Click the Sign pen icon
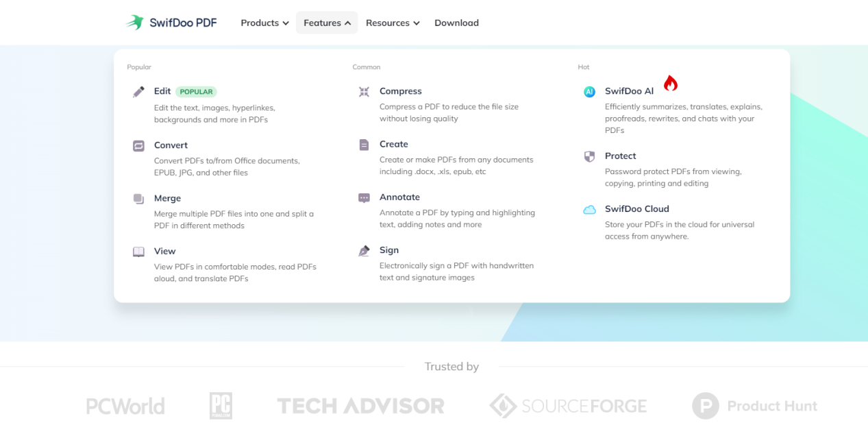The width and height of the screenshot is (868, 434). [364, 251]
